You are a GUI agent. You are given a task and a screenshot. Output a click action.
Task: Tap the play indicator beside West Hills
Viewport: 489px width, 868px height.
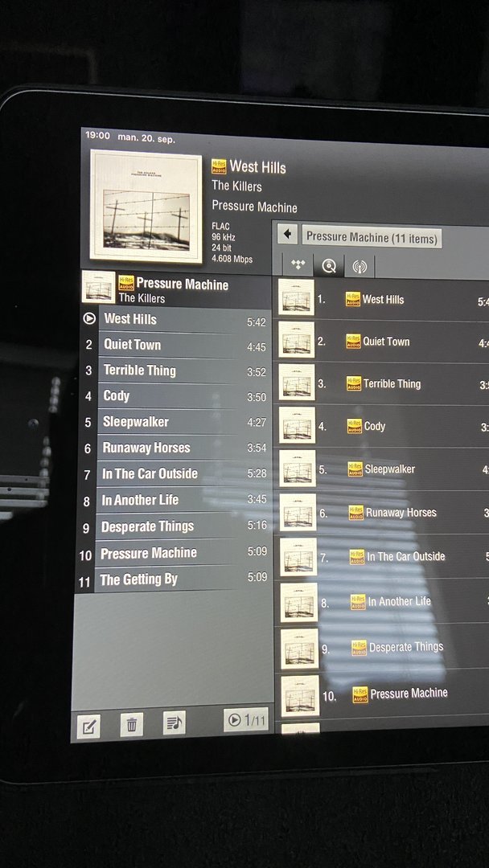coord(88,318)
